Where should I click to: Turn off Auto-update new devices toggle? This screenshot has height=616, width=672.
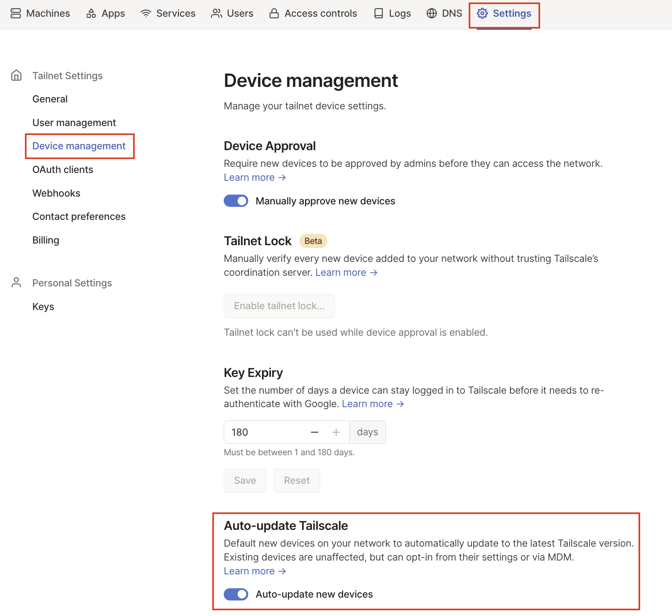(236, 594)
